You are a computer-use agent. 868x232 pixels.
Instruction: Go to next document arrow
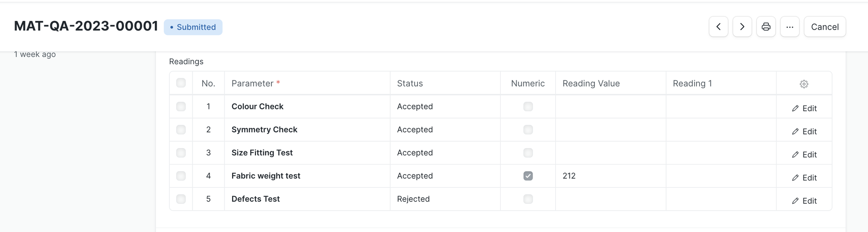pyautogui.click(x=742, y=27)
